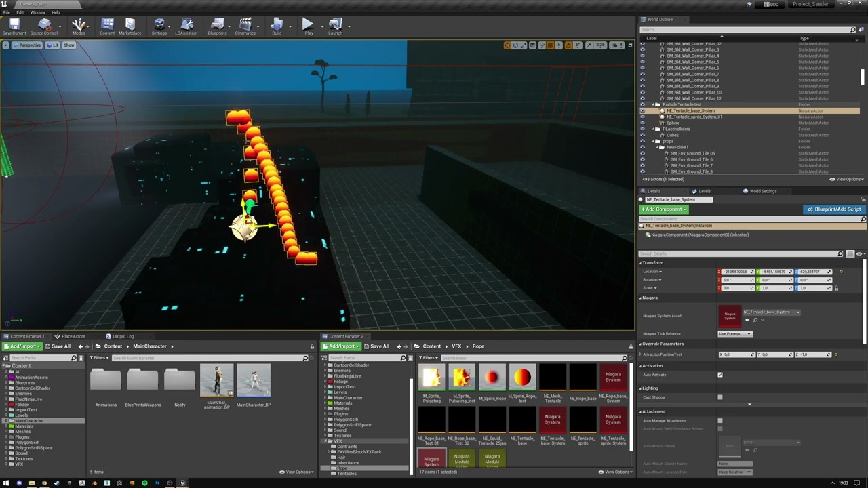Click the Launch toolbar icon
Screen dimensions: 868x488
(x=335, y=26)
